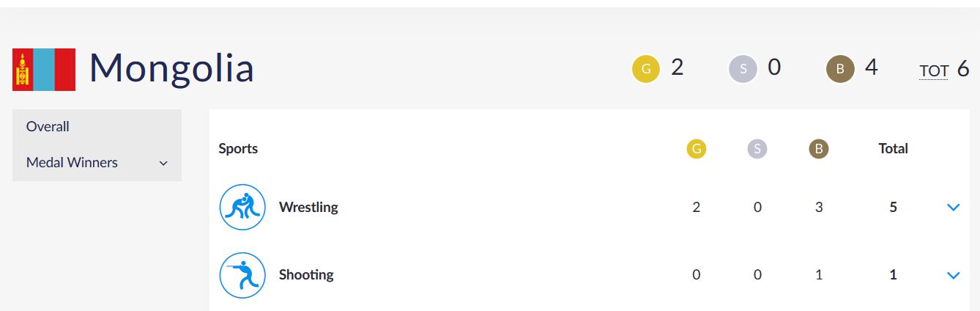The height and width of the screenshot is (311, 980).
Task: Click silver S column icon in table
Action: [757, 149]
